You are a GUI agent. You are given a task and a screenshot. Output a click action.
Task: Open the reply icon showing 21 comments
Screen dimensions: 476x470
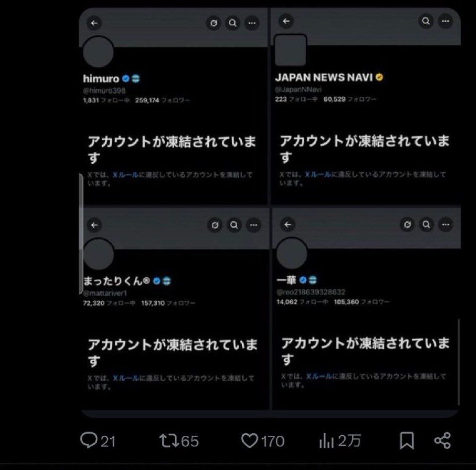tap(98, 441)
